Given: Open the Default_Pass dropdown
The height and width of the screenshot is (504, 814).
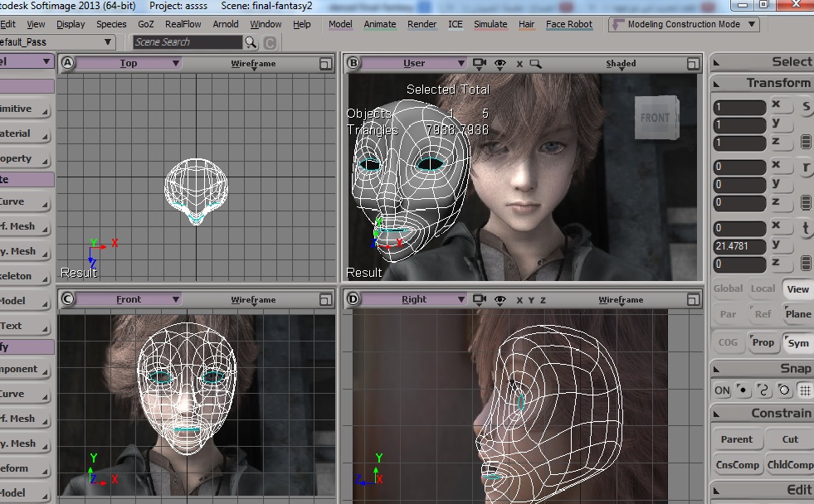Looking at the screenshot, I should click(56, 42).
